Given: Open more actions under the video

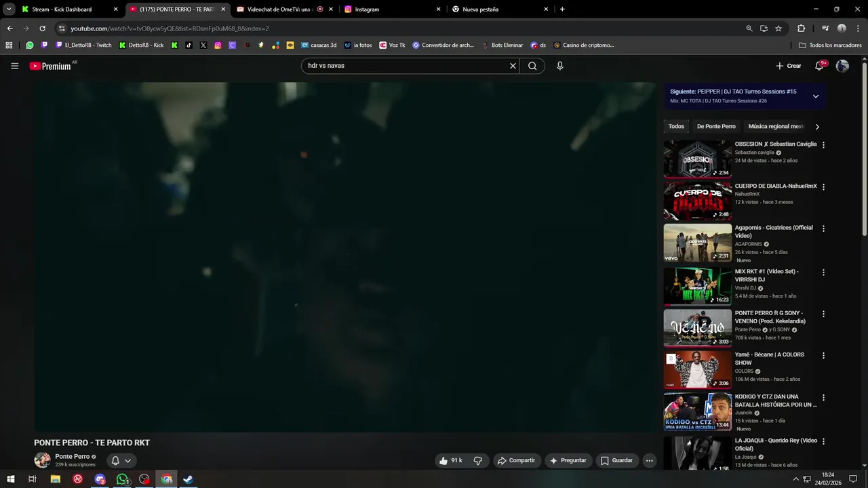Looking at the screenshot, I should pyautogui.click(x=649, y=461).
